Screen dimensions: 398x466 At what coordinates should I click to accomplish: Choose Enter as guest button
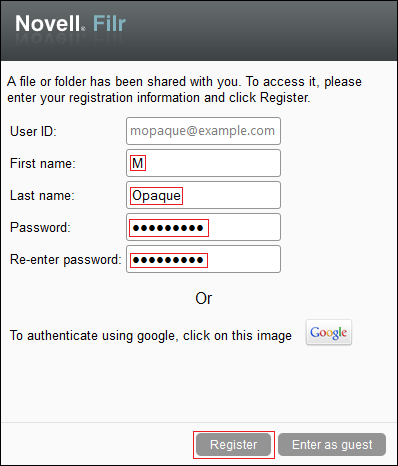click(x=332, y=445)
